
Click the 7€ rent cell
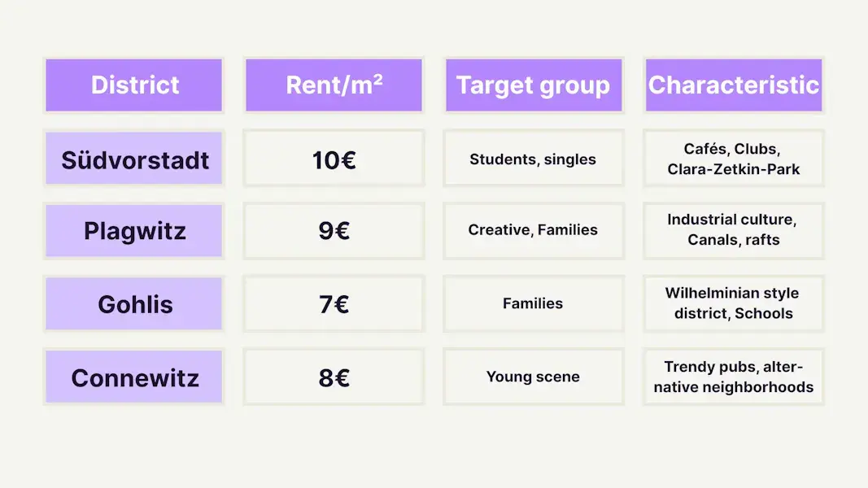coord(334,304)
